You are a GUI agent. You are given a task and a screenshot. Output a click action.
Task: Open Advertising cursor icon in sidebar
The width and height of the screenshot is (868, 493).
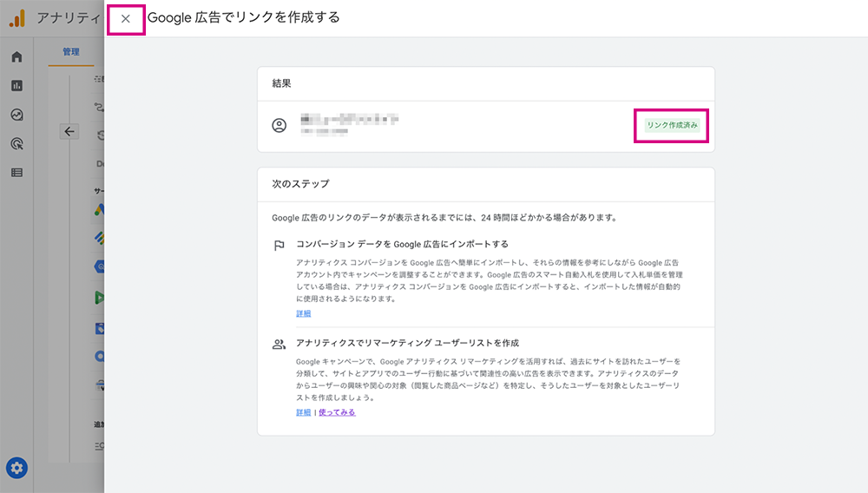point(16,144)
